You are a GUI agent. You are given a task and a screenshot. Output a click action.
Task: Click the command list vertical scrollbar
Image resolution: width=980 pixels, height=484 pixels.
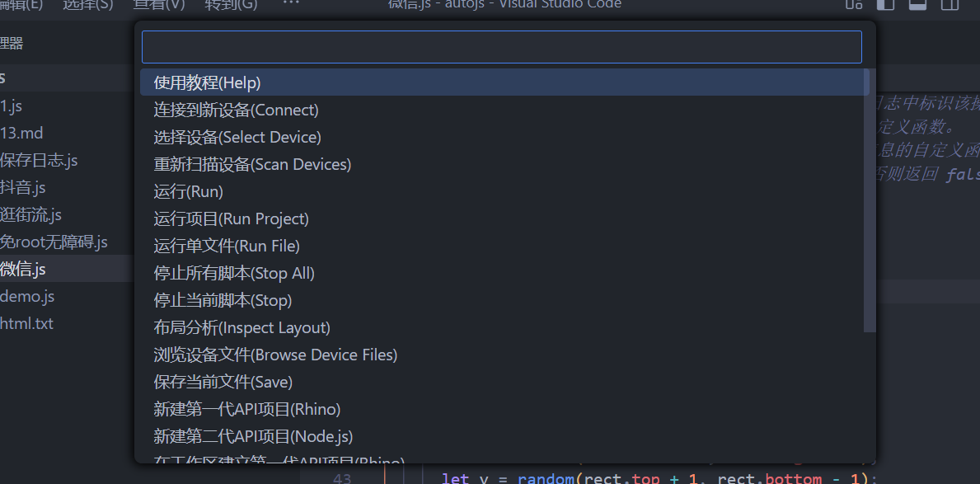click(x=870, y=200)
